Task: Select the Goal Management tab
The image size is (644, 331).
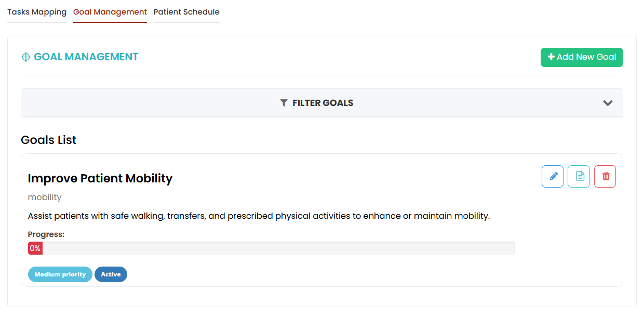Action: point(110,12)
